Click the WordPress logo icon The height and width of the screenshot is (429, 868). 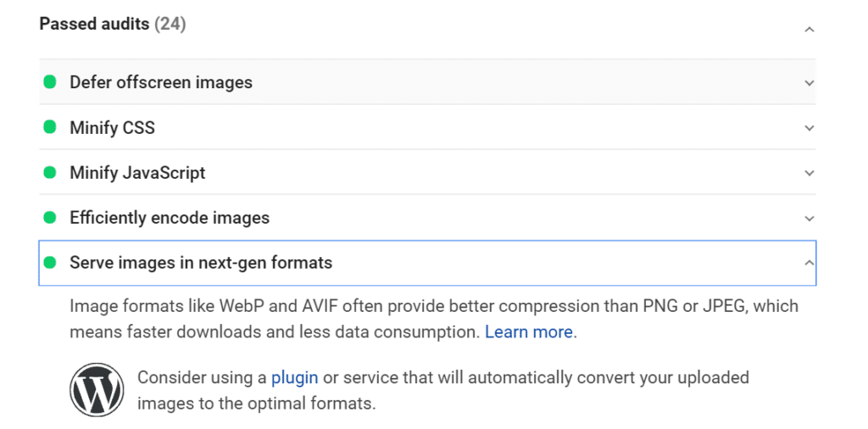[x=97, y=390]
